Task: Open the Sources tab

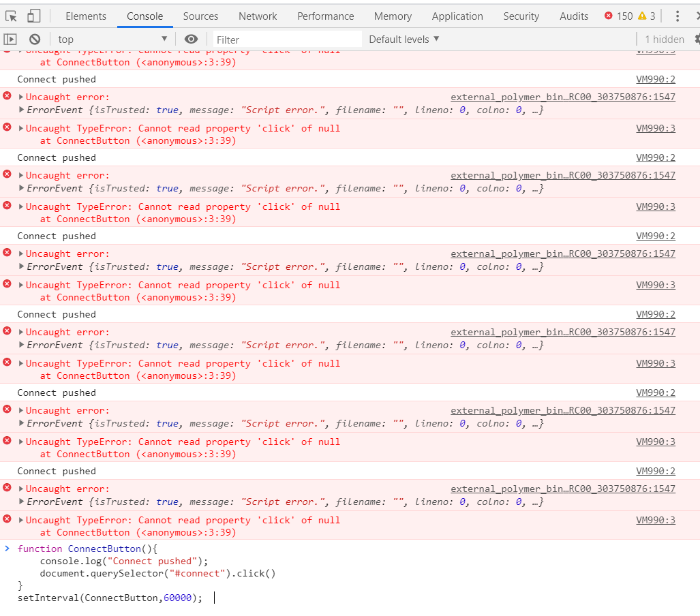Action: [x=200, y=16]
